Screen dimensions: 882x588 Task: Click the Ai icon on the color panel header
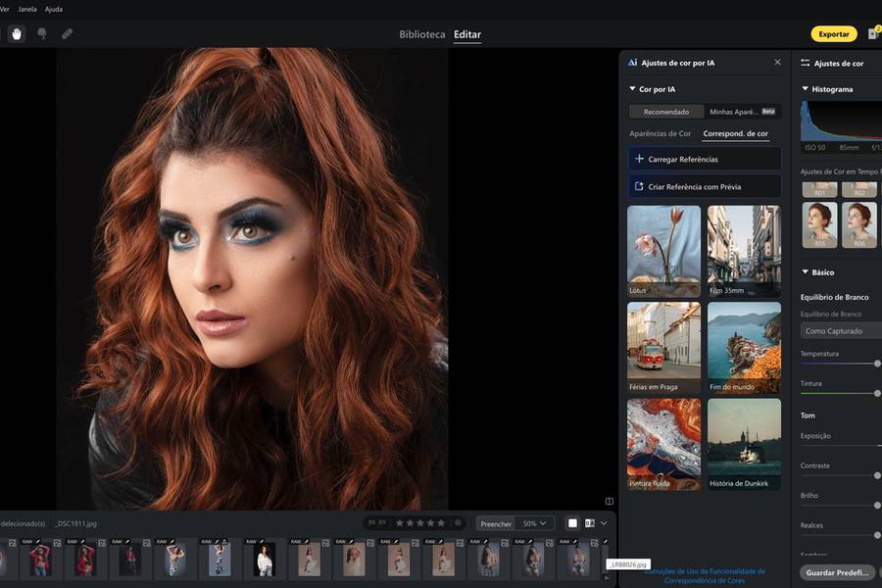[631, 62]
